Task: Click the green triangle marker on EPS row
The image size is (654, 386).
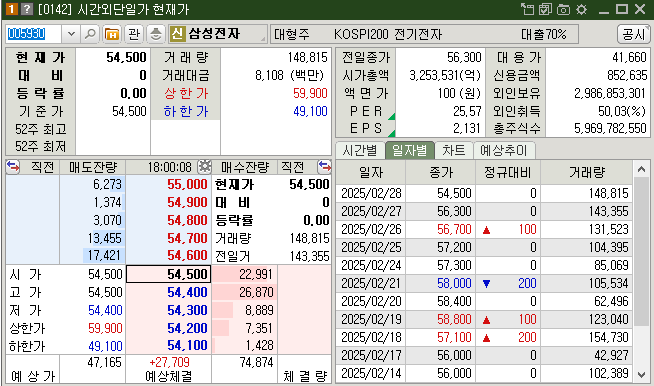Action: 391,133
